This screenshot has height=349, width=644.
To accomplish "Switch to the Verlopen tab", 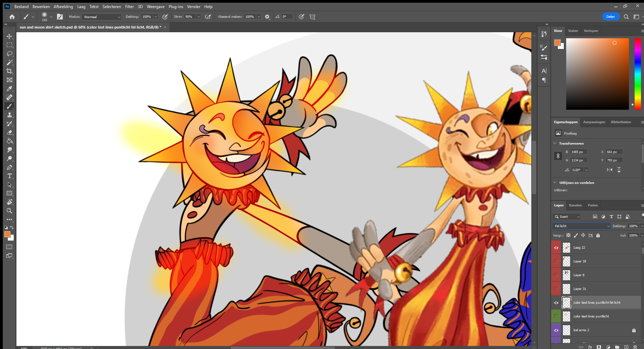I will click(591, 31).
